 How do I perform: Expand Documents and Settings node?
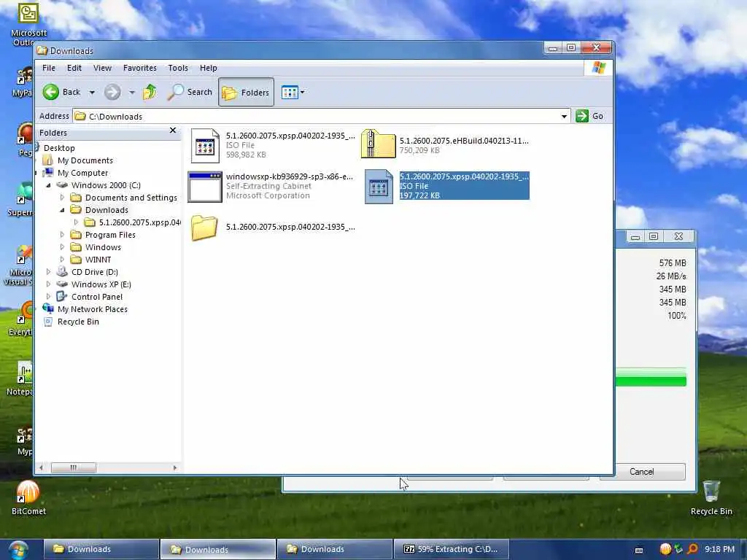62,197
